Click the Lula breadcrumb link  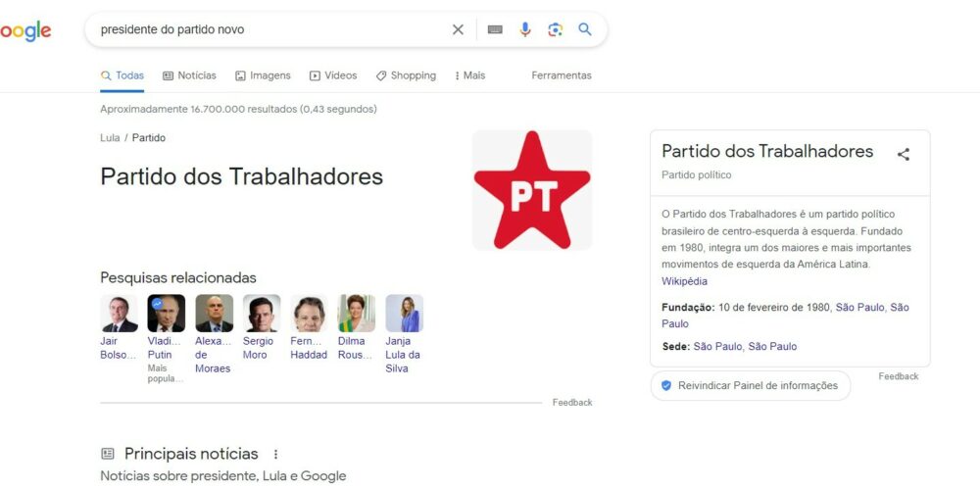click(x=110, y=137)
